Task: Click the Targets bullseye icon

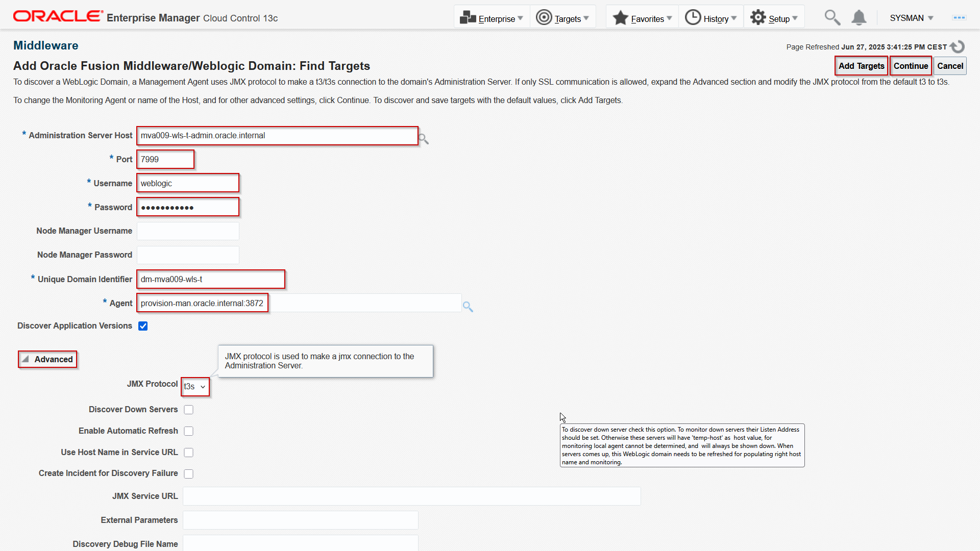Action: 544,18
